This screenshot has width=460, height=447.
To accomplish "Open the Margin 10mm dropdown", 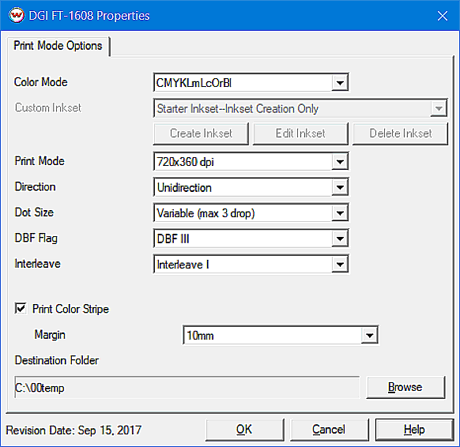I will (369, 335).
